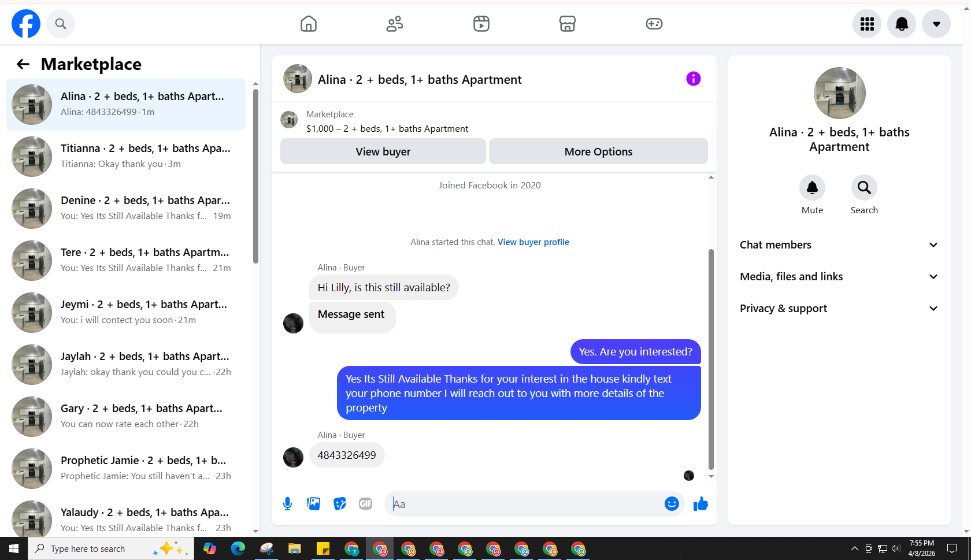Click the taskbar clock showing 7:55 PM

(921, 548)
